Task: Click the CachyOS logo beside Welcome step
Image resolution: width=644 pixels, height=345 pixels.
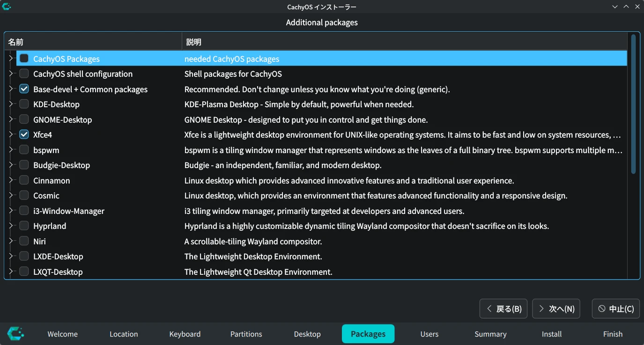Action: click(x=15, y=333)
